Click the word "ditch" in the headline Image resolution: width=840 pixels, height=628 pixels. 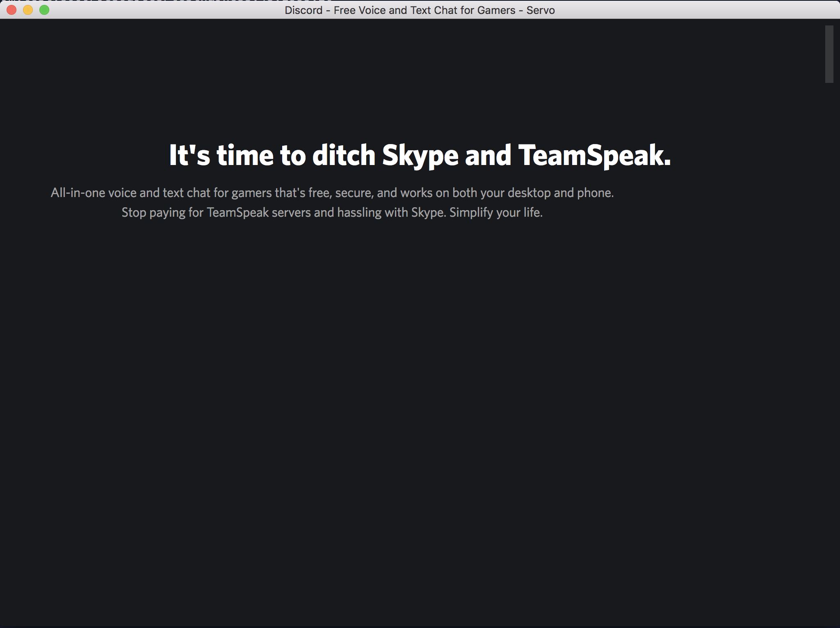pyautogui.click(x=344, y=156)
